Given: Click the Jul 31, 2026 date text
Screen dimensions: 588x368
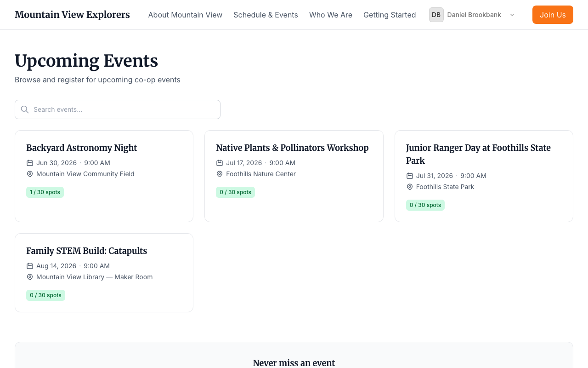Looking at the screenshot, I should [x=435, y=176].
